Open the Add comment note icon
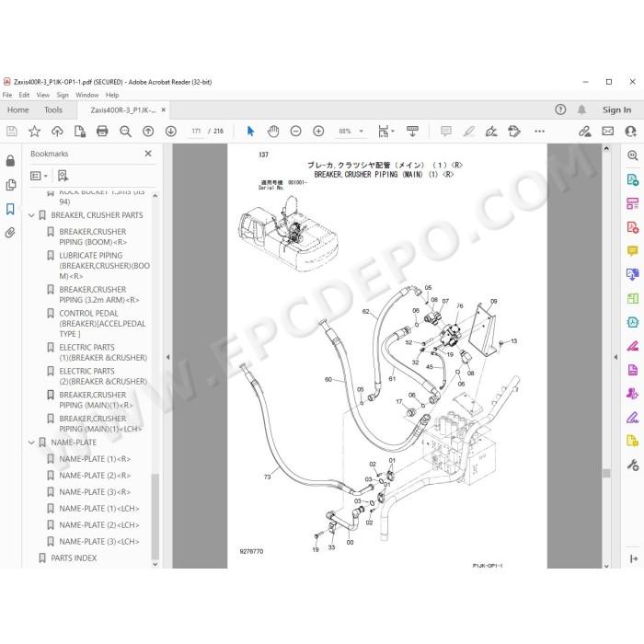This screenshot has width=644, height=644. (x=445, y=131)
